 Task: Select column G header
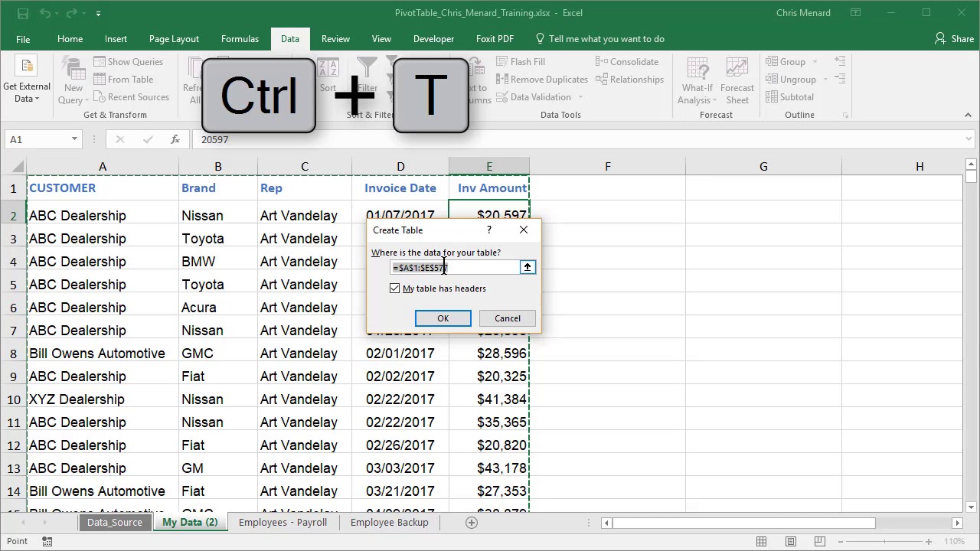763,166
